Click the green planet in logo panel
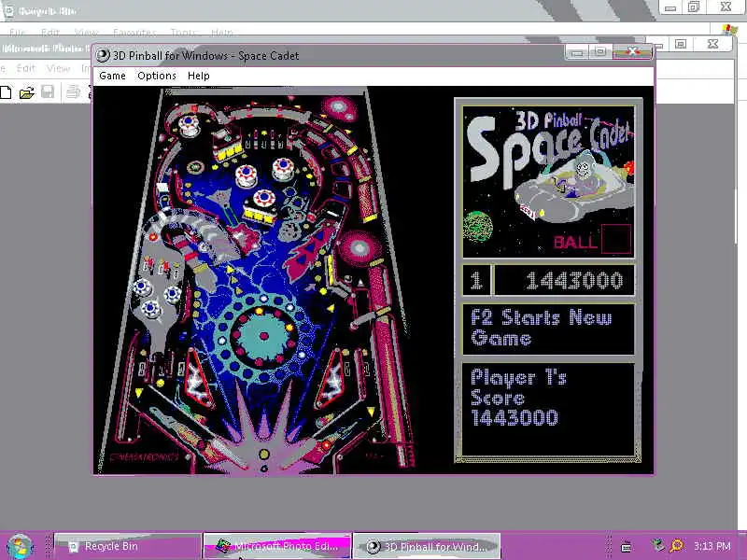Image resolution: width=747 pixels, height=560 pixels. (x=477, y=227)
